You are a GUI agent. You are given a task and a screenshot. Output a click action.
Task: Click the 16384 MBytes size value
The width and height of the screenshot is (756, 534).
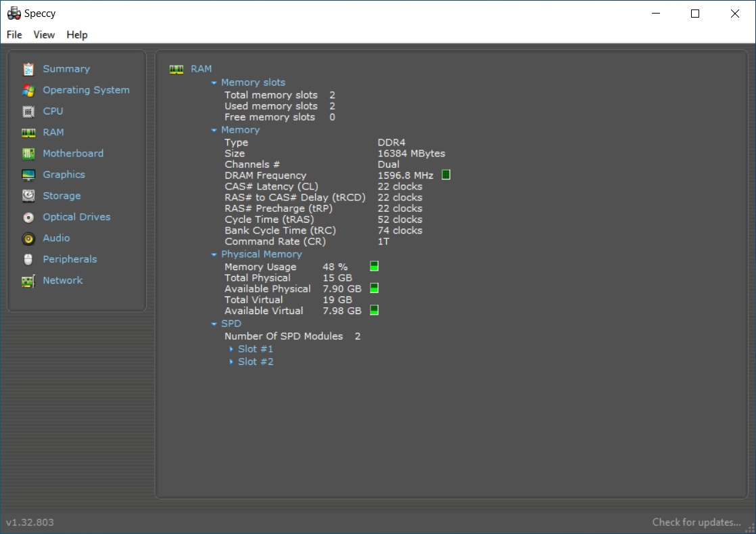click(x=411, y=154)
